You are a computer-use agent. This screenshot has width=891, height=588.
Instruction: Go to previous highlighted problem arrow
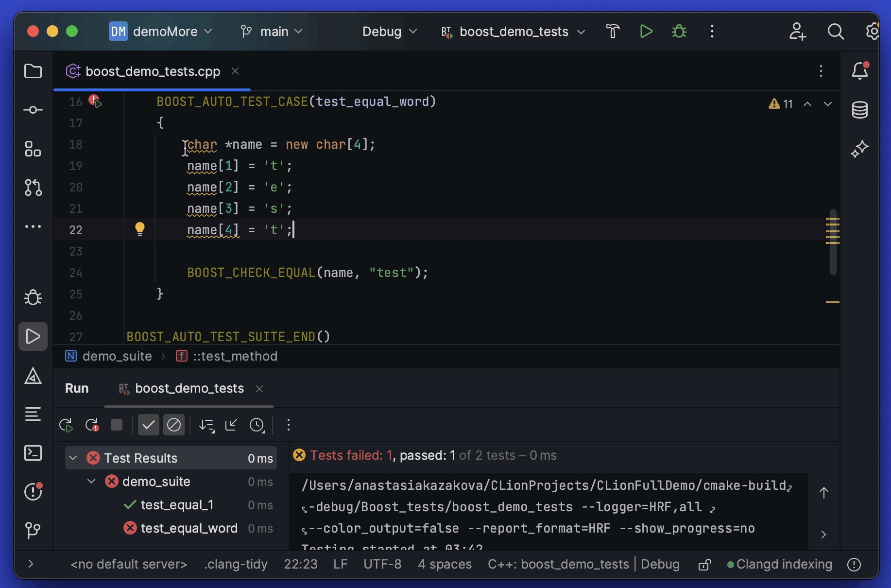point(807,104)
